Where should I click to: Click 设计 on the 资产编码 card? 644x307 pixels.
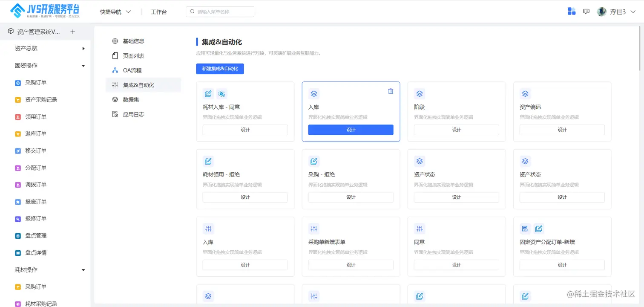(562, 130)
